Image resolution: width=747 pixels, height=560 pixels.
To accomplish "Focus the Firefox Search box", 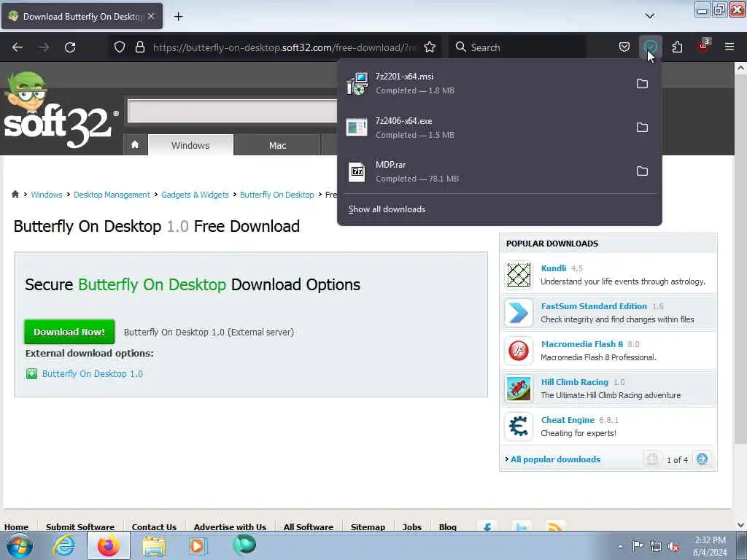I will (517, 47).
